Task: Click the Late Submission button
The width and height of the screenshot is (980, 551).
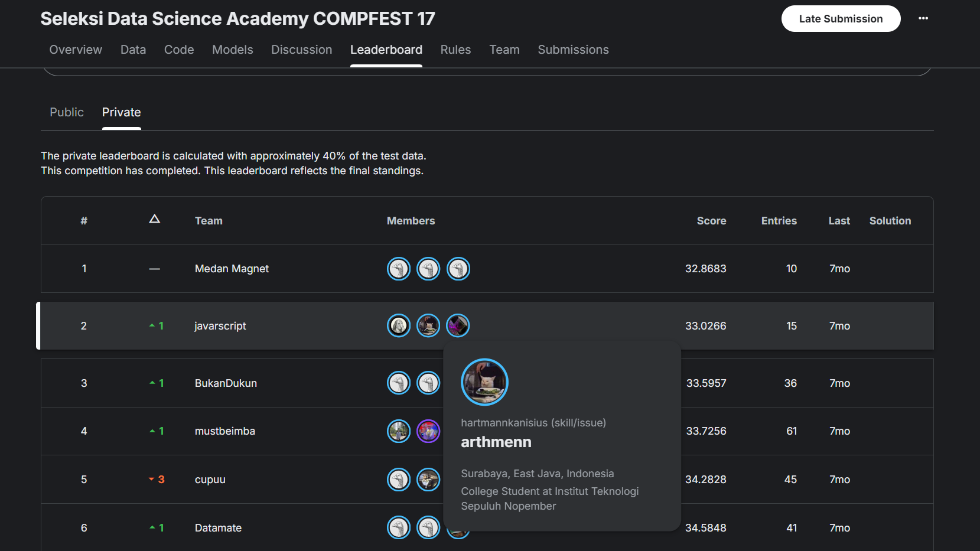Action: point(841,18)
